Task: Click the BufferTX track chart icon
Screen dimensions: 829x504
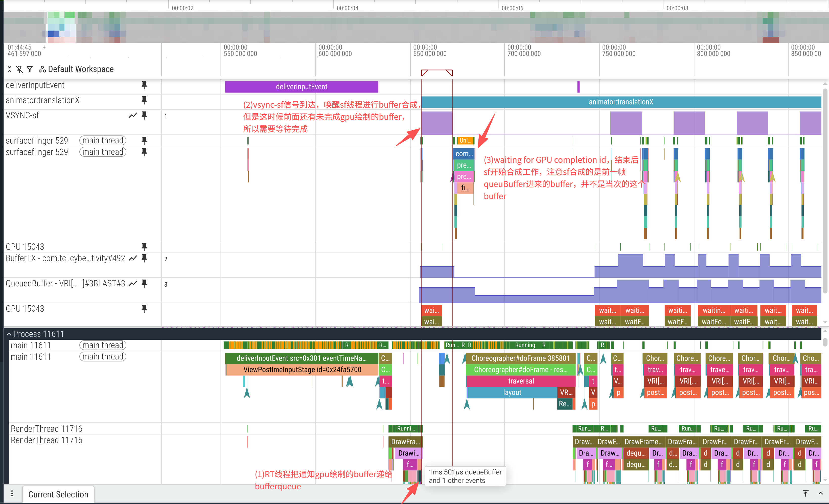Action: coord(132,258)
